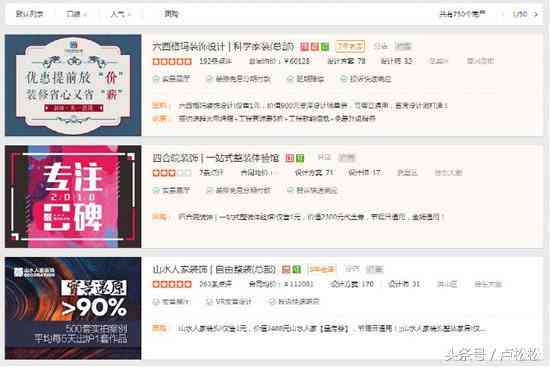The image size is (550, 367).
Task: Open 设计方案 78 link
Action: (346, 61)
